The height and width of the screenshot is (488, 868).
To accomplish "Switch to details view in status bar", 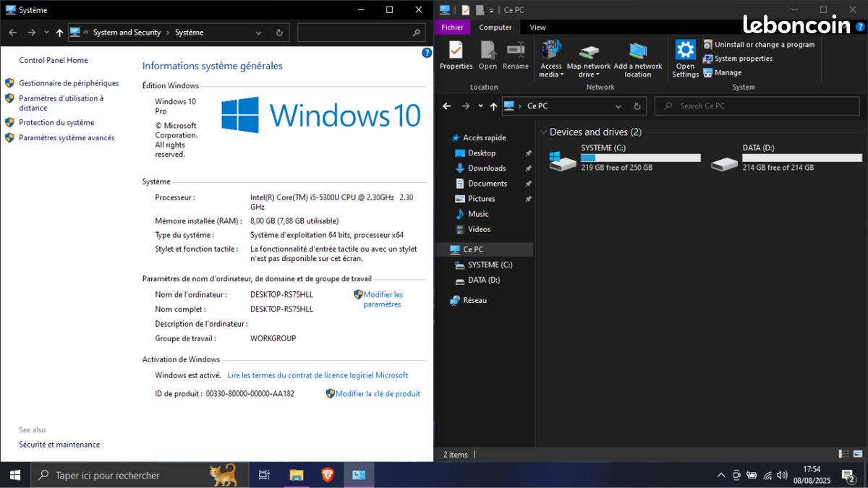I will pos(844,454).
